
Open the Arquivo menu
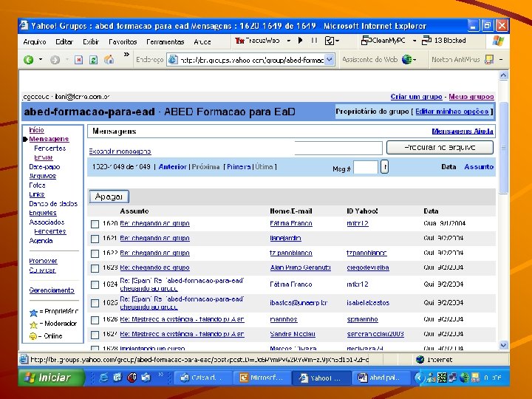point(35,41)
